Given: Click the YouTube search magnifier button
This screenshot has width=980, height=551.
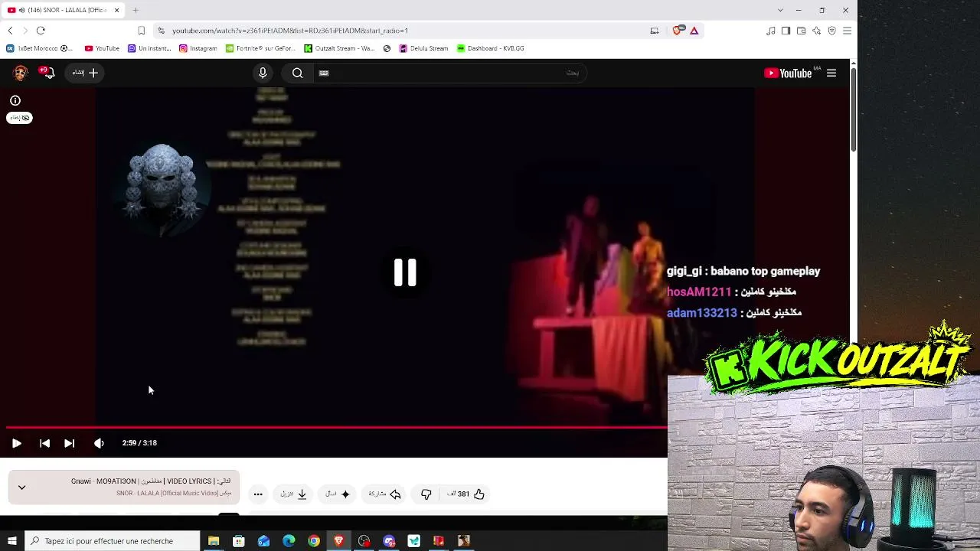Looking at the screenshot, I should [x=298, y=73].
